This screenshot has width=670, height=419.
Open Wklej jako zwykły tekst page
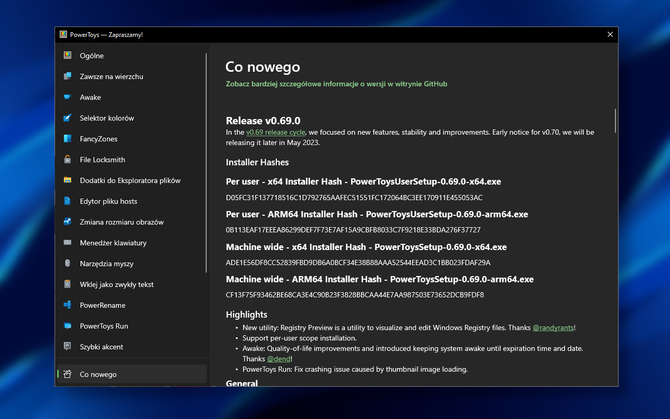(x=117, y=285)
